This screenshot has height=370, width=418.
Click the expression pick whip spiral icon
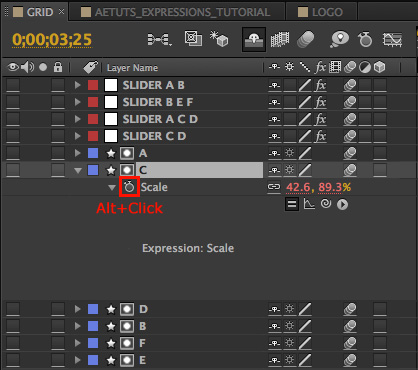(326, 204)
